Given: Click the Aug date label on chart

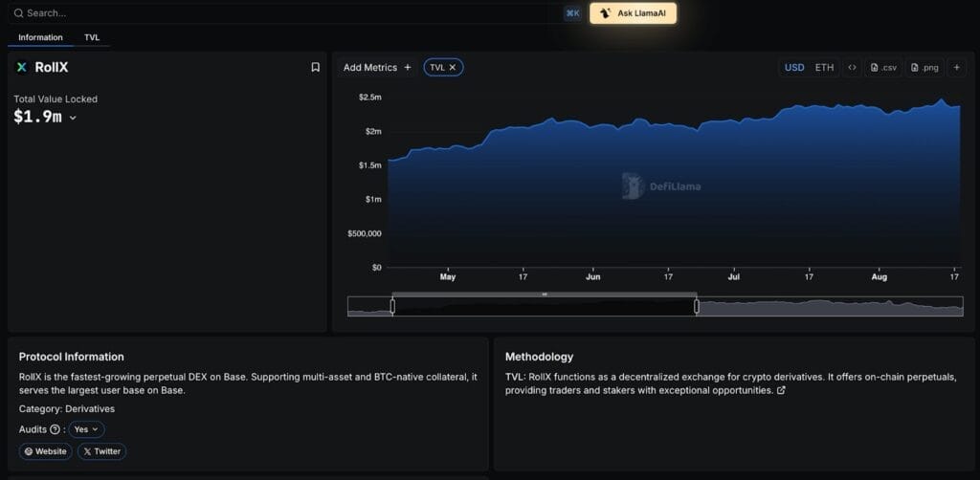Looking at the screenshot, I should [x=880, y=276].
